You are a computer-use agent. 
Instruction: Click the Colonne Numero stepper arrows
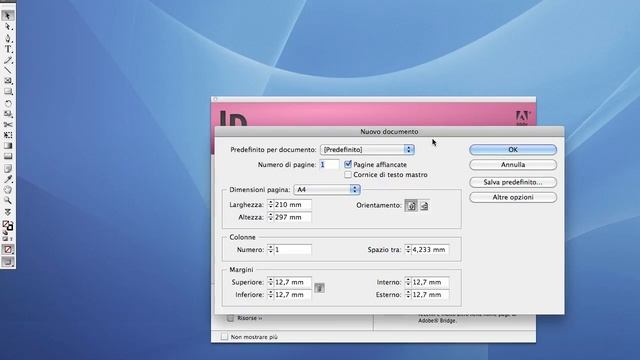(270, 249)
